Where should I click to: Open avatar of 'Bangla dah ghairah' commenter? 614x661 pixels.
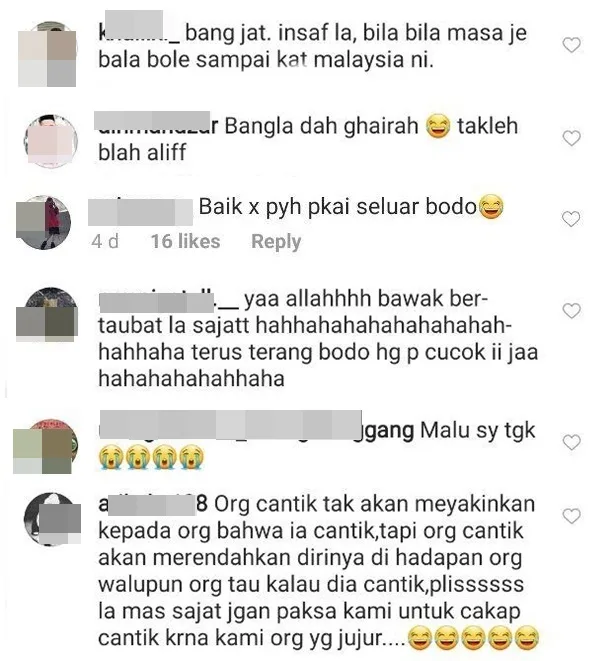(x=51, y=140)
